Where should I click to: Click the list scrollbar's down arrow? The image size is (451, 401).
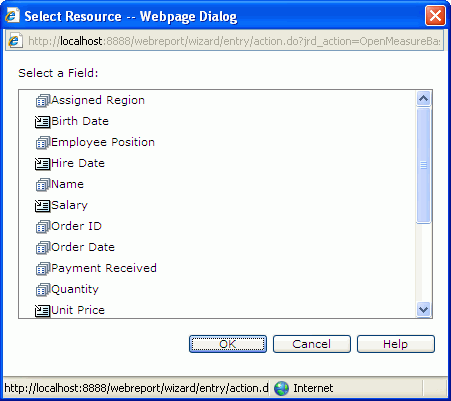423,309
